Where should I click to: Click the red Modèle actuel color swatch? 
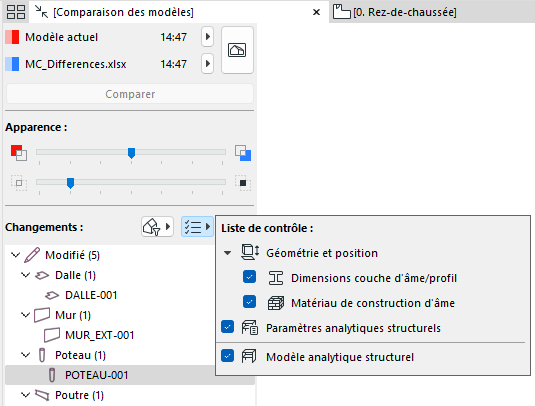click(12, 37)
